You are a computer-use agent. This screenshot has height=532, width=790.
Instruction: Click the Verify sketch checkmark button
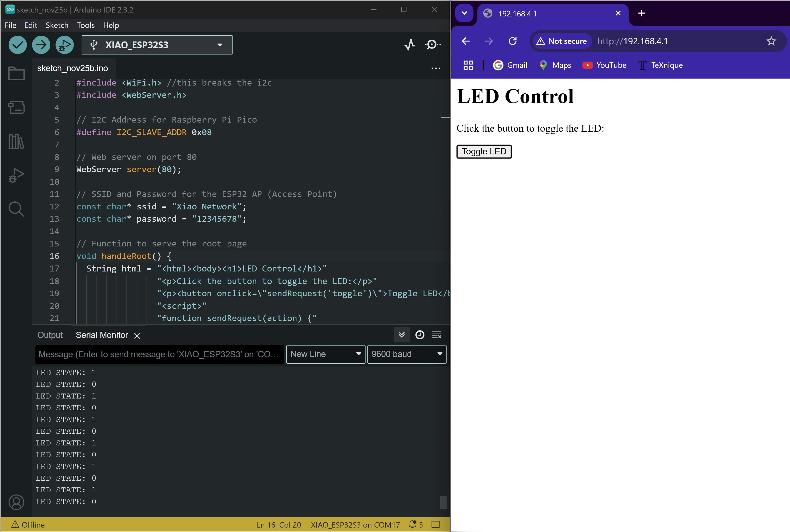pos(18,45)
